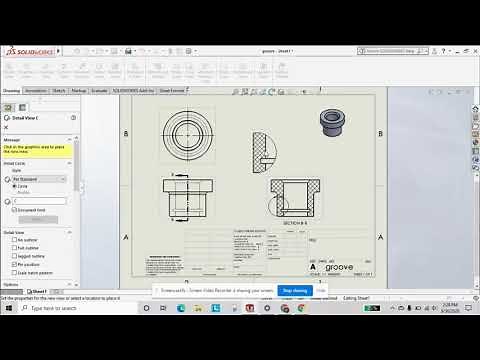Switch to the Drawing ribbon tab

12,91
